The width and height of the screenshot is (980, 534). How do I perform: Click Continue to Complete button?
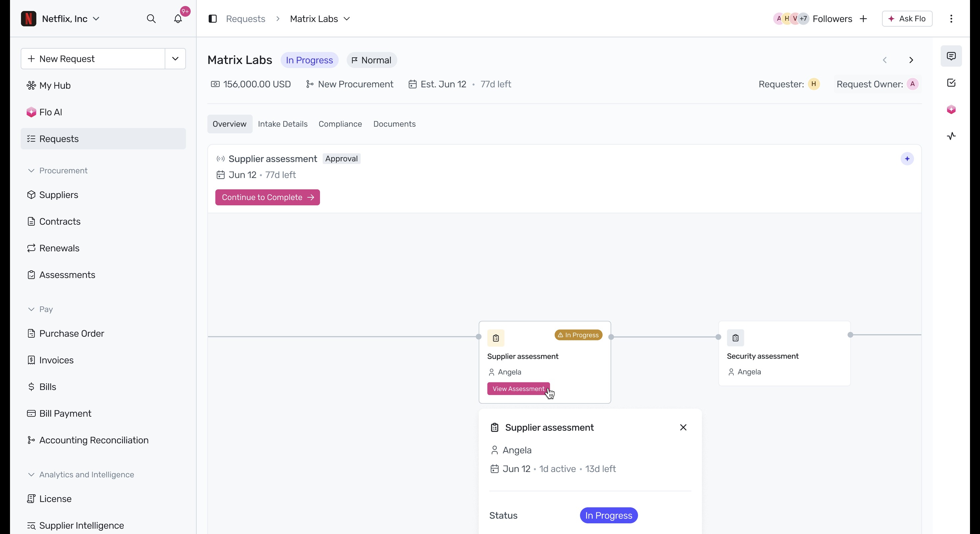click(x=267, y=197)
